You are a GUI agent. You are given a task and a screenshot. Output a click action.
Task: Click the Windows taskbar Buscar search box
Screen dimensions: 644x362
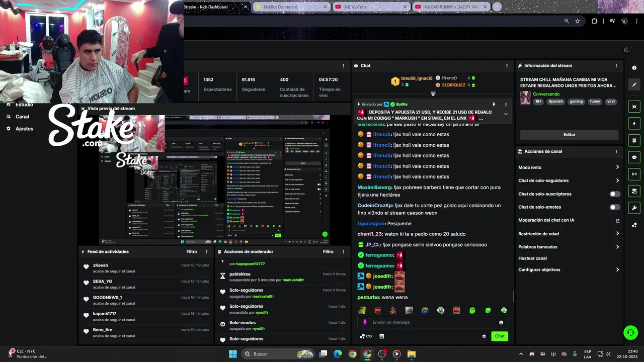point(278,354)
